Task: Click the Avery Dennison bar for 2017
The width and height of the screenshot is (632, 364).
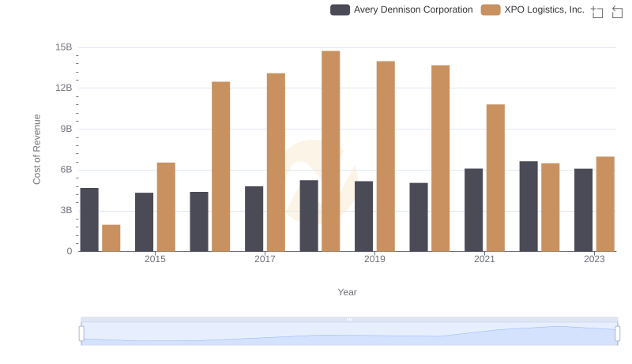Action: (254, 219)
